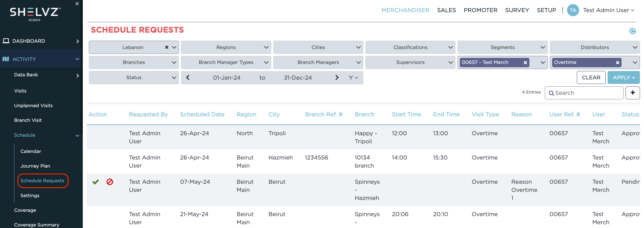The width and height of the screenshot is (644, 228).
Task: Open the Branch Manager Types dropdown
Action: (226, 62)
